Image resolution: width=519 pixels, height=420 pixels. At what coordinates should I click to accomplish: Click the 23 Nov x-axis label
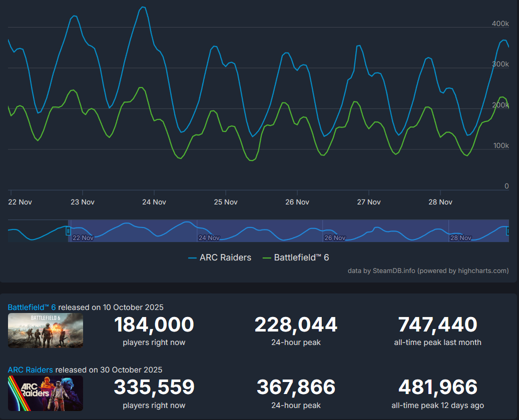[x=83, y=202]
